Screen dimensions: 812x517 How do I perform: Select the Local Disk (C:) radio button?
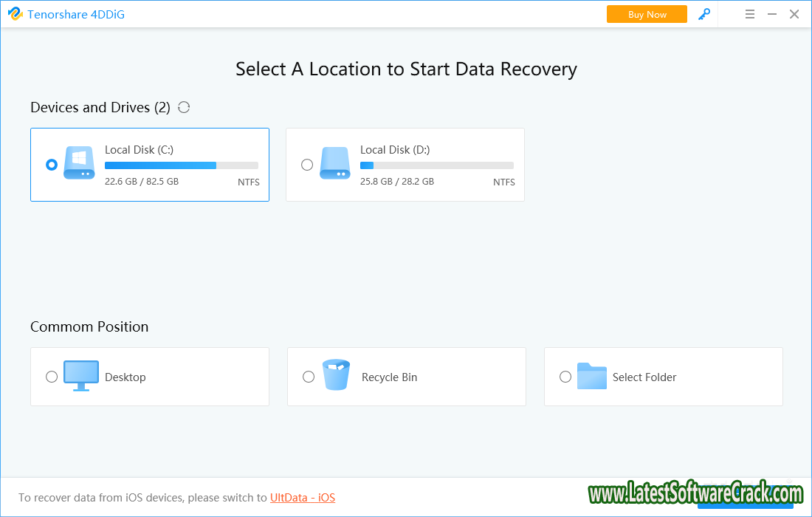tap(52, 165)
